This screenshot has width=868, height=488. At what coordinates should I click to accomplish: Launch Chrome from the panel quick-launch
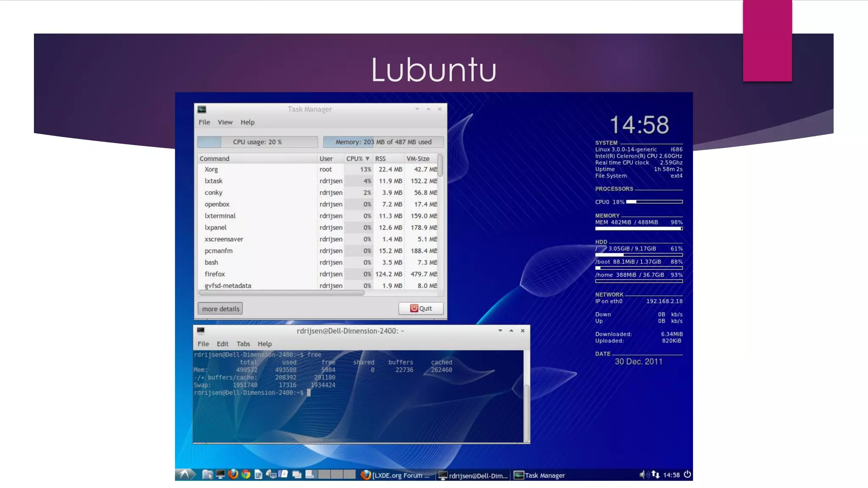246,474
